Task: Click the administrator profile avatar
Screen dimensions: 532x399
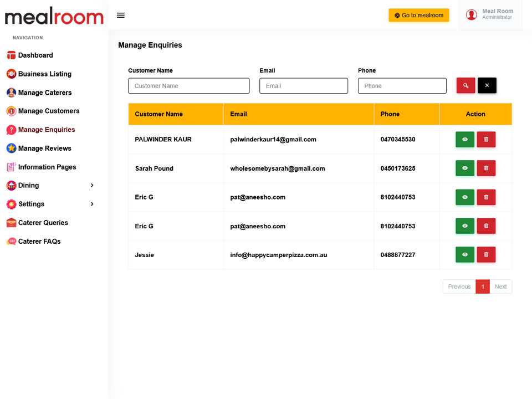Action: 471,14
